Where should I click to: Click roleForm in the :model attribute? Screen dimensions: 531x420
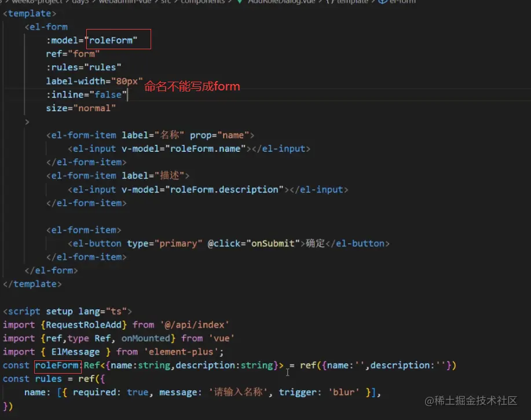click(x=111, y=41)
